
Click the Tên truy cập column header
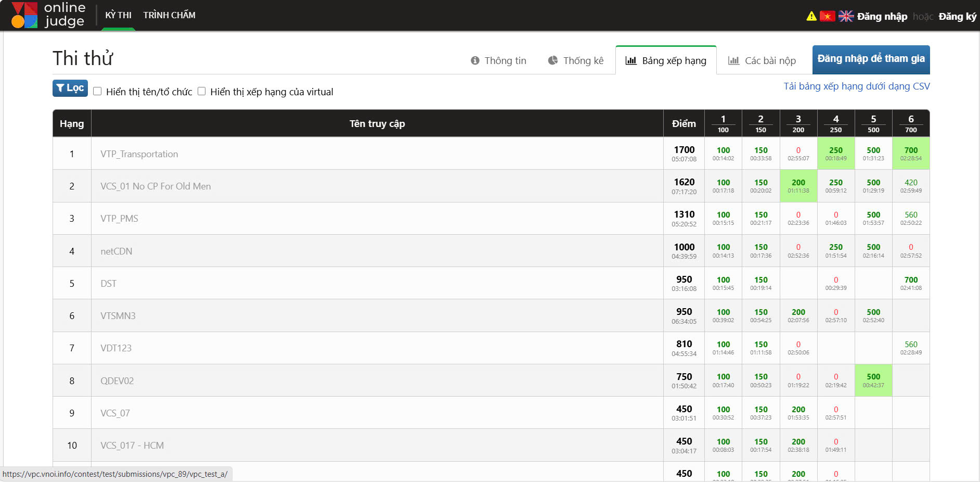click(377, 123)
